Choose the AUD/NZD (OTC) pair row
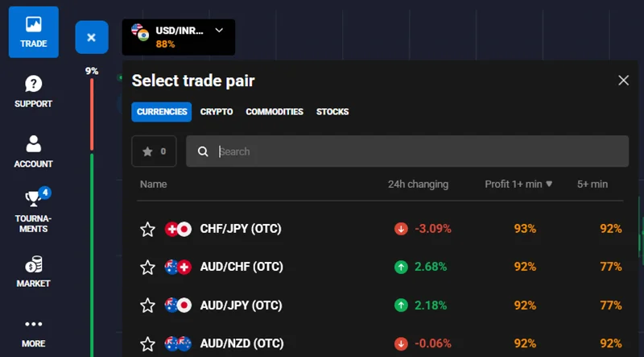The width and height of the screenshot is (644, 357). (380, 343)
